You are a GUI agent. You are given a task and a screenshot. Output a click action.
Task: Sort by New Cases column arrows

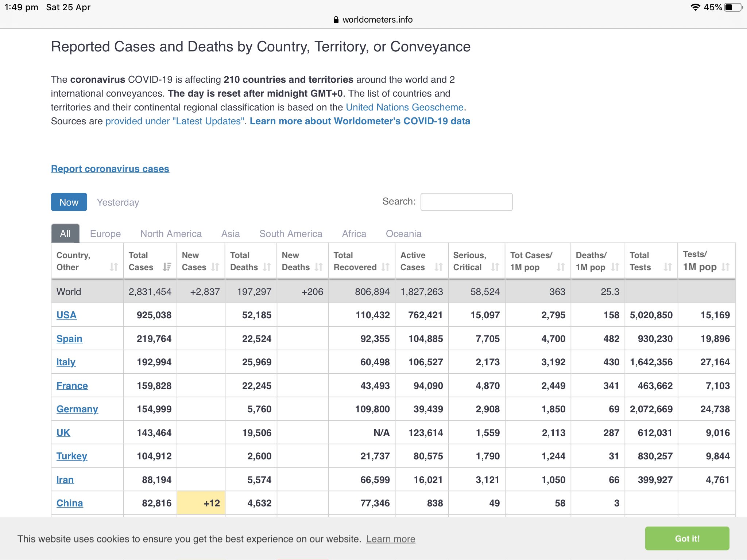tap(215, 267)
